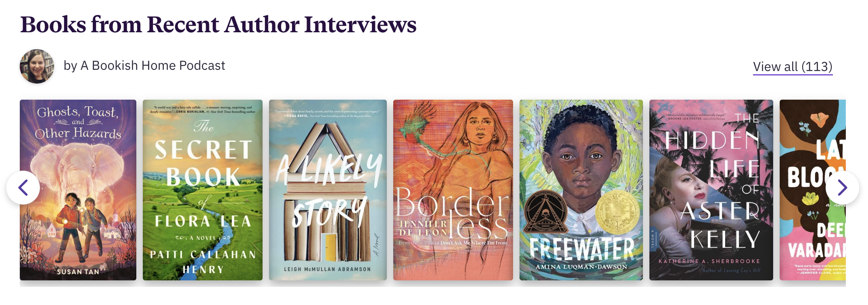Click the gold Newbery medal on Freewater
The image size is (868, 305).
pos(617,211)
